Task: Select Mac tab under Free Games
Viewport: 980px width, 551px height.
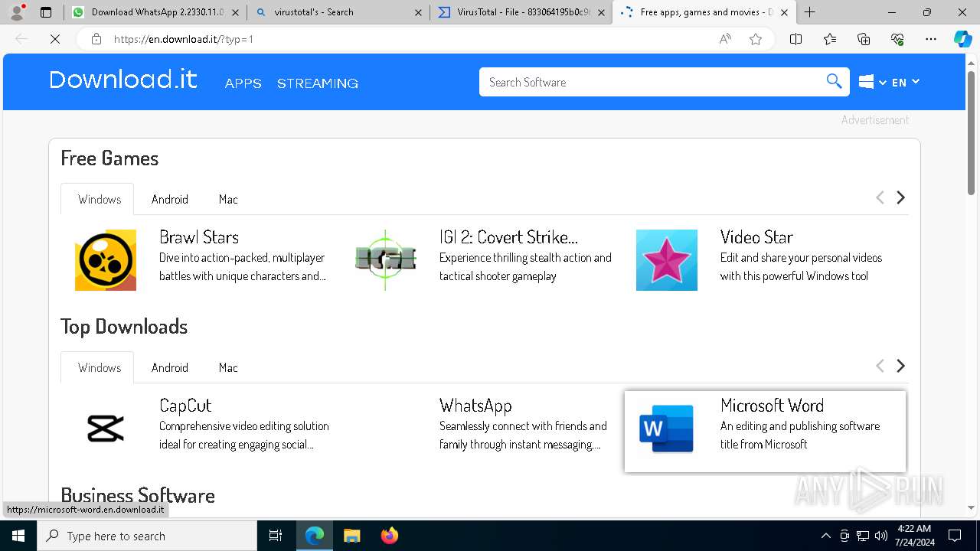Action: 228,199
